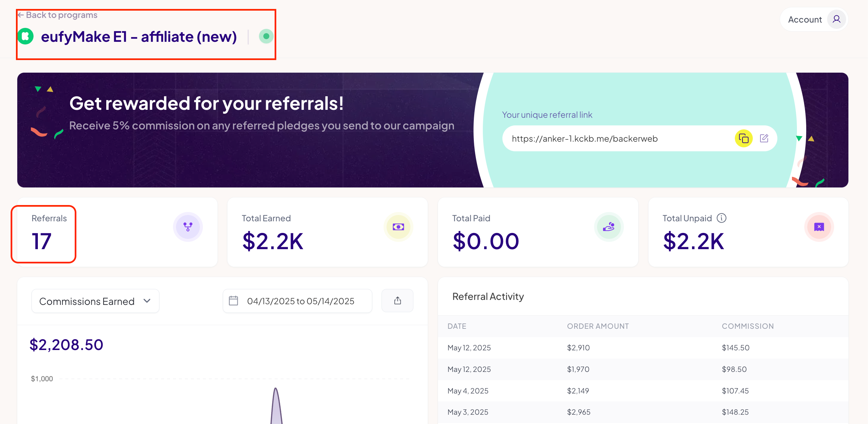Click the Total Paid hand icon
This screenshot has height=424, width=868.
pyautogui.click(x=609, y=227)
